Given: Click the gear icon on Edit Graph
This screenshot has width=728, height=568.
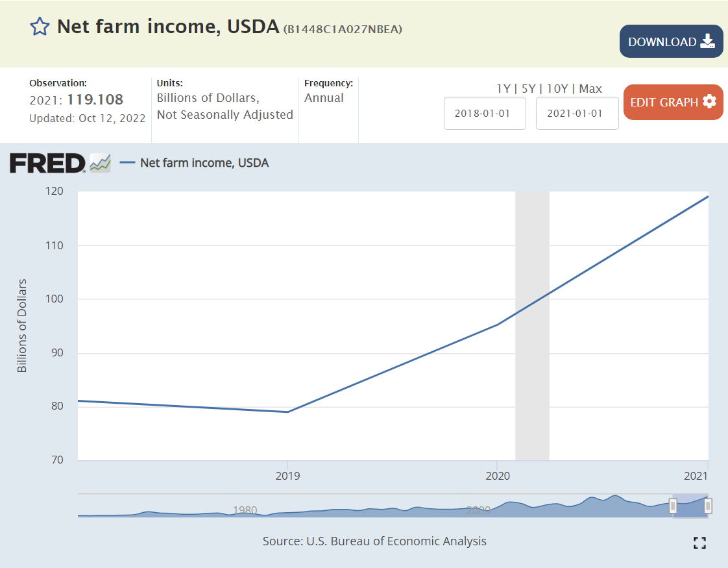Looking at the screenshot, I should [709, 102].
